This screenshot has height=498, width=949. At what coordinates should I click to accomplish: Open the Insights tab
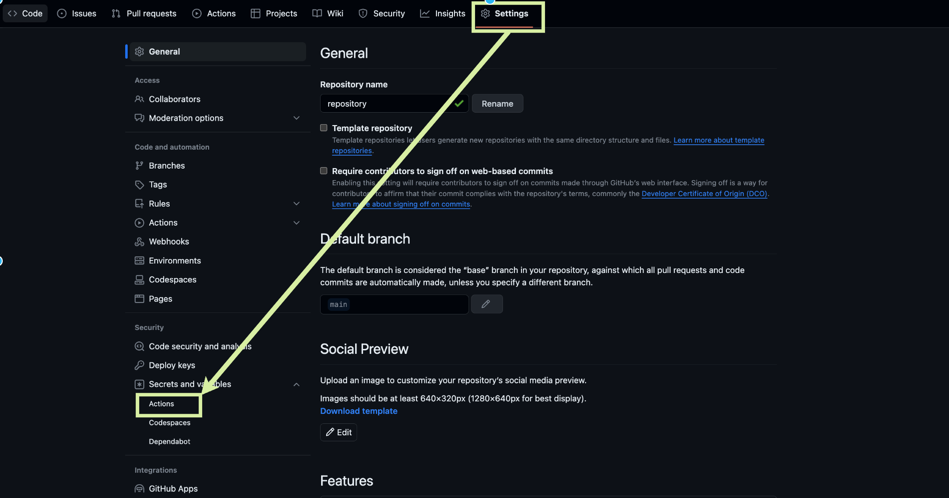point(442,13)
